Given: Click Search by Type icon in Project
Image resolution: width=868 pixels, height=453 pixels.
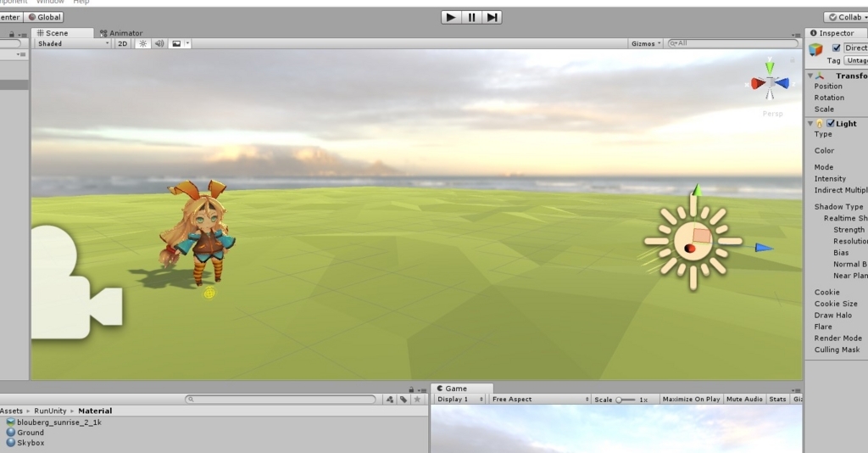Looking at the screenshot, I should point(390,400).
